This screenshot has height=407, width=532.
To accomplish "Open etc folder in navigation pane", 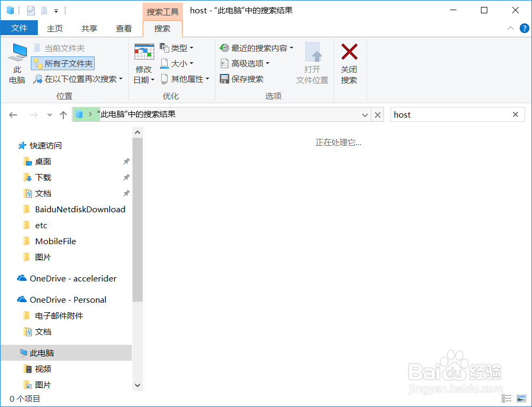I will click(35, 225).
